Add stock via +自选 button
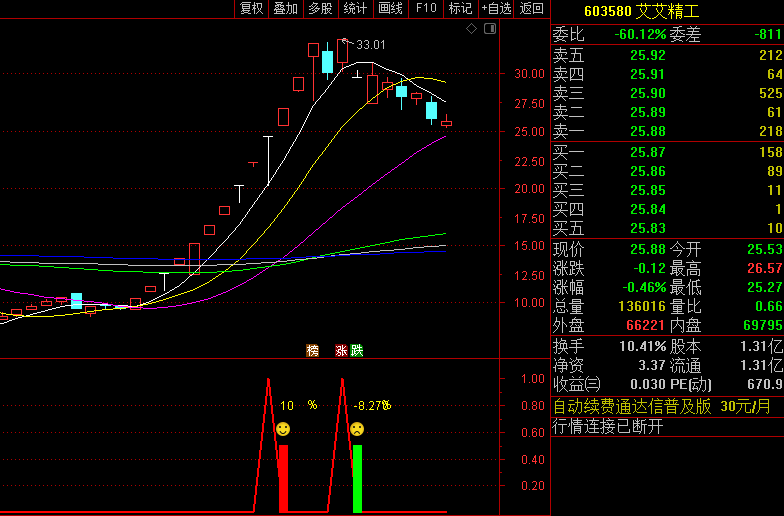Image resolution: width=784 pixels, height=516 pixels. 496,8
